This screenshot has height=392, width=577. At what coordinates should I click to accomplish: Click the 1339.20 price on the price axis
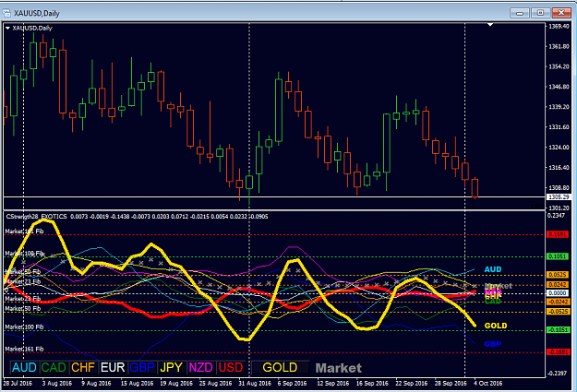click(559, 107)
